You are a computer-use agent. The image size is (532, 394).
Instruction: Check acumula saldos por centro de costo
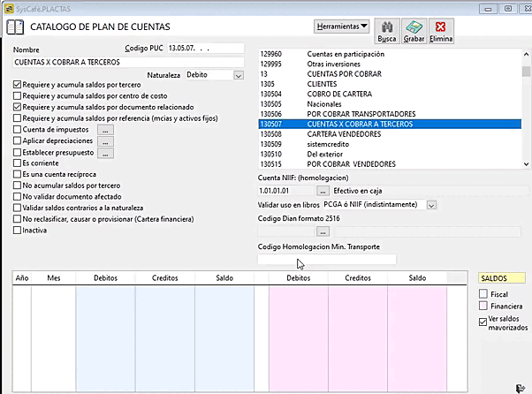coord(17,96)
